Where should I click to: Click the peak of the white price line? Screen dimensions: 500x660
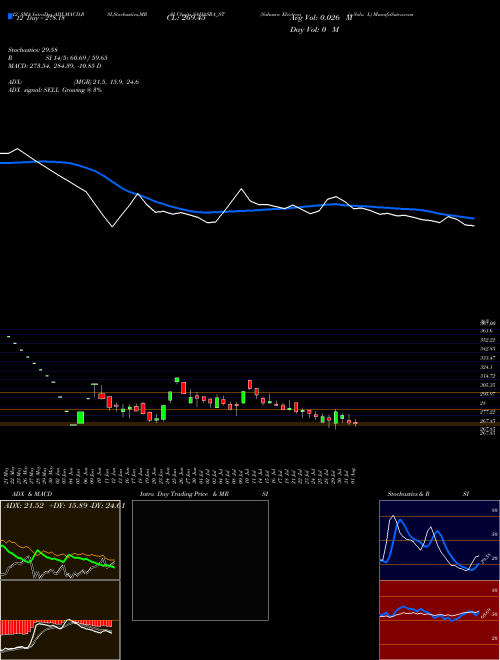[17, 149]
